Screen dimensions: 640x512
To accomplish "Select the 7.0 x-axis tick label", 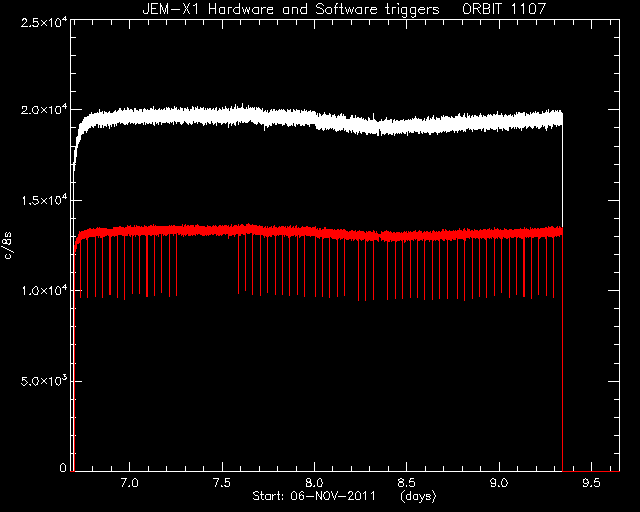I will 130,483.
